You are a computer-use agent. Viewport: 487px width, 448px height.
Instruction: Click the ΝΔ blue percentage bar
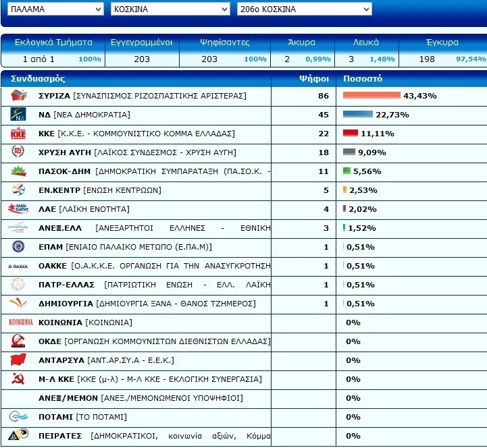click(358, 114)
